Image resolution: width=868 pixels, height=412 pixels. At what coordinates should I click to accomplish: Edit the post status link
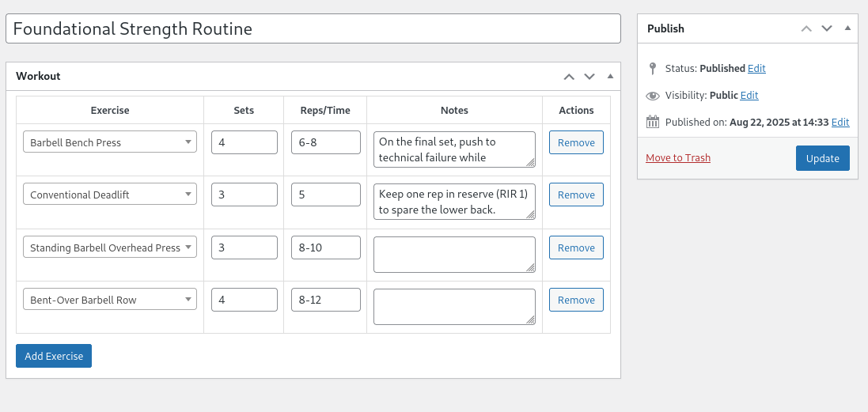pyautogui.click(x=756, y=69)
